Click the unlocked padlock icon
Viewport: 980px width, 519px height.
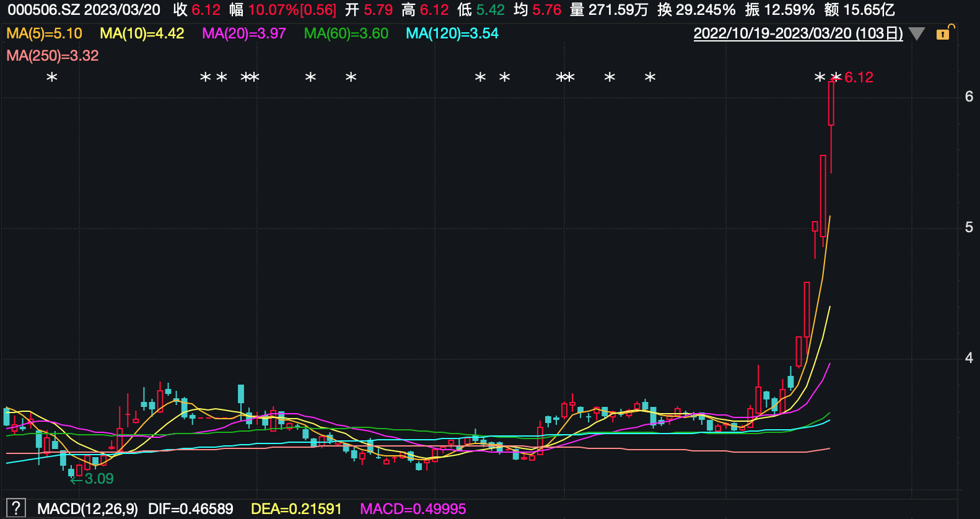[x=943, y=33]
